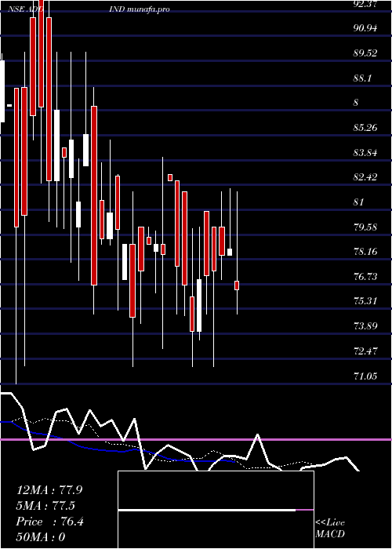392x549 pixels.
Task: Click the 12MA : 77.9 readout
Action: click(x=49, y=490)
